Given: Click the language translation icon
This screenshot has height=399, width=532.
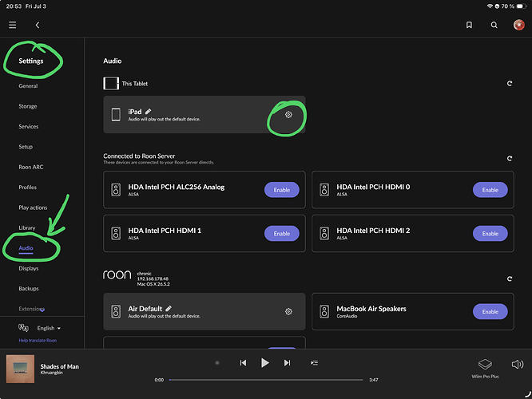Looking at the screenshot, I should coord(23,328).
